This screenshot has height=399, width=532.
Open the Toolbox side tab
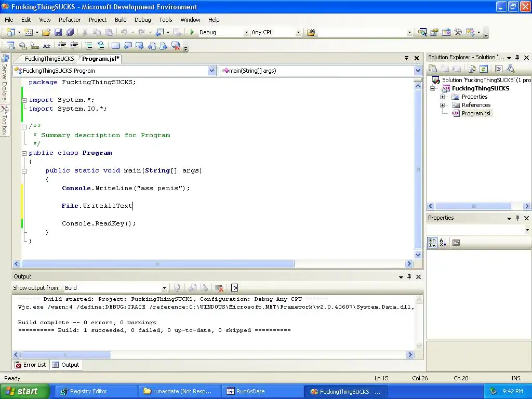click(x=5, y=121)
